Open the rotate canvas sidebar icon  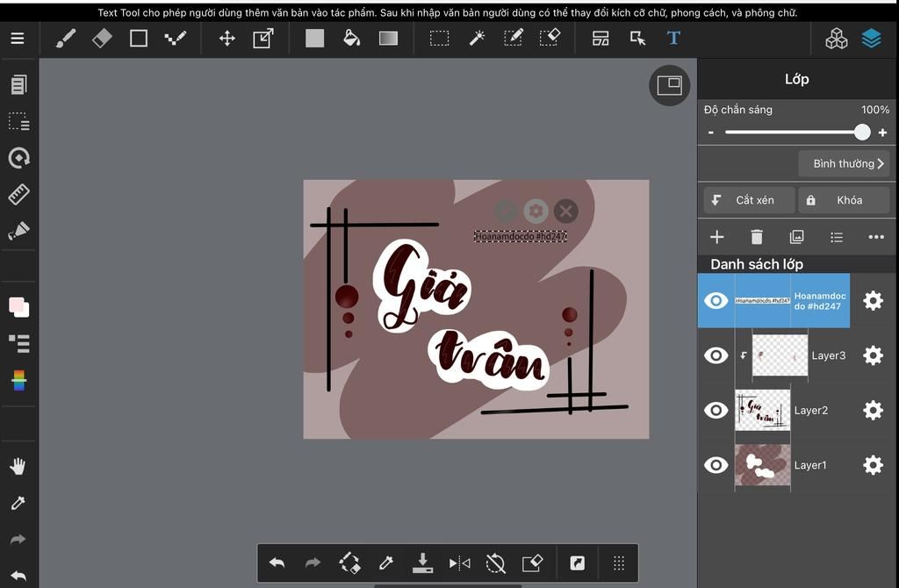[x=18, y=158]
